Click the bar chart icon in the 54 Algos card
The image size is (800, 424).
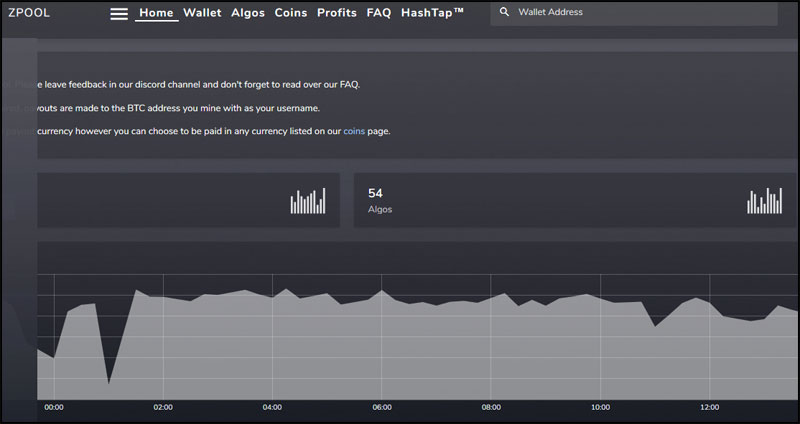coord(765,200)
